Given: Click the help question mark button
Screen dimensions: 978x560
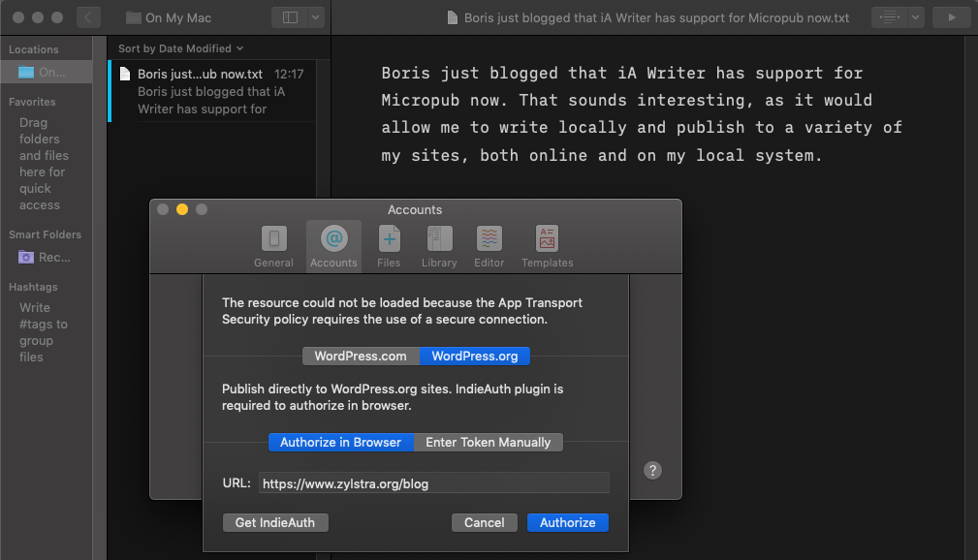Looking at the screenshot, I should click(652, 470).
